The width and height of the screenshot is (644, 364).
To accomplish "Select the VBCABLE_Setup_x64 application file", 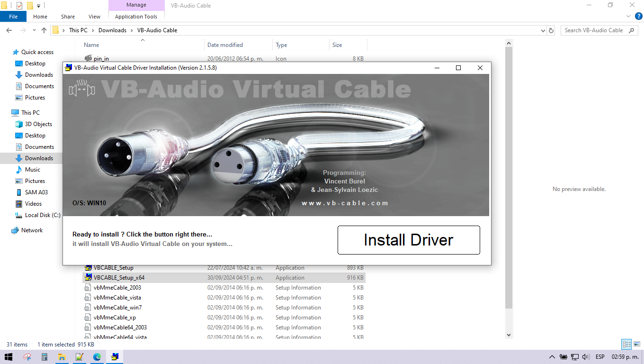I will coord(224,278).
